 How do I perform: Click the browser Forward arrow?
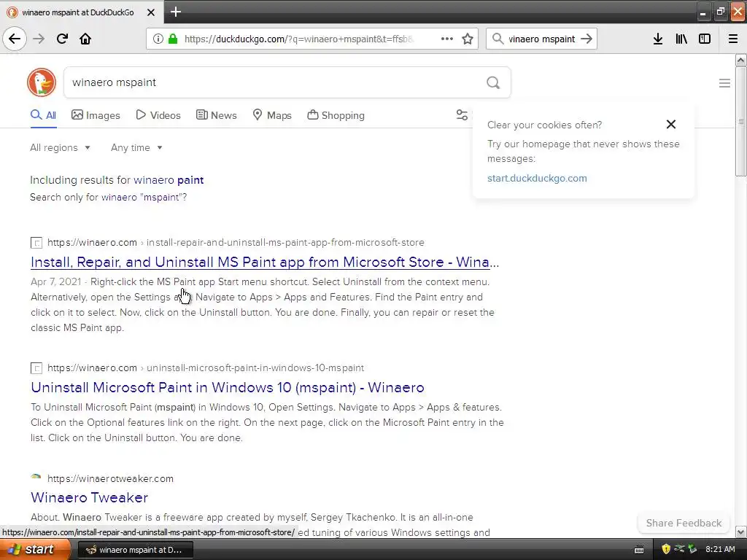pyautogui.click(x=39, y=39)
